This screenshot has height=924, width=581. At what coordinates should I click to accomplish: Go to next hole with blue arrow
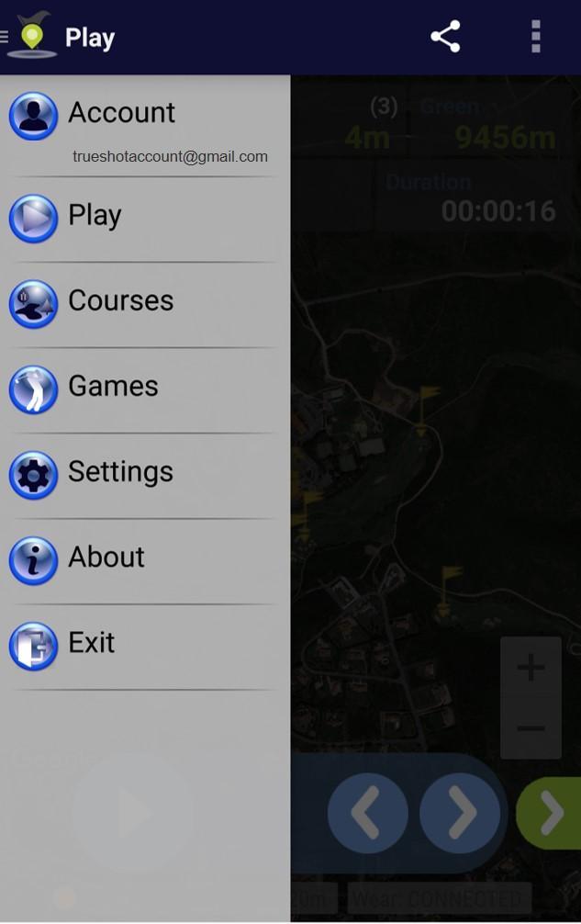(461, 813)
